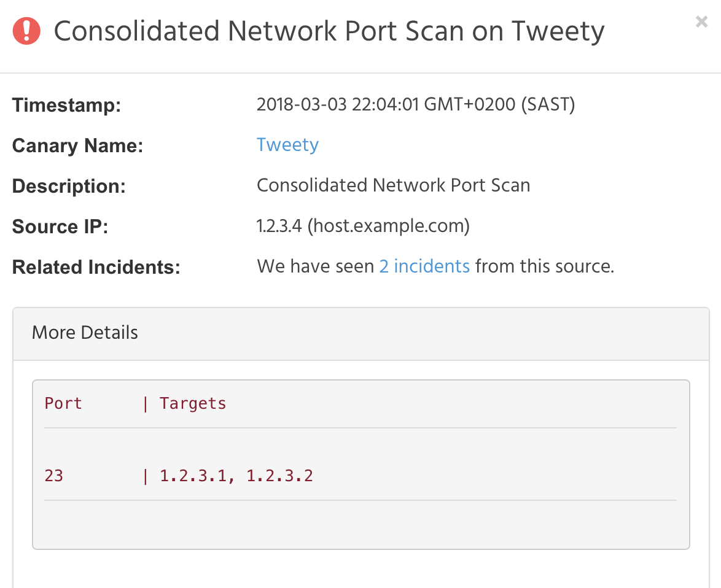Open the Tweety canary link
The height and width of the screenshot is (588, 721).
coord(287,145)
